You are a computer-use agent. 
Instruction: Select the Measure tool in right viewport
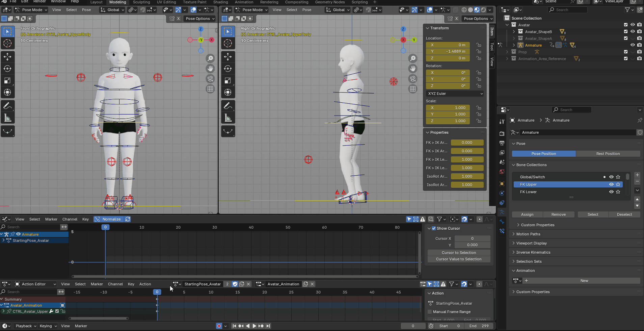pos(228,118)
